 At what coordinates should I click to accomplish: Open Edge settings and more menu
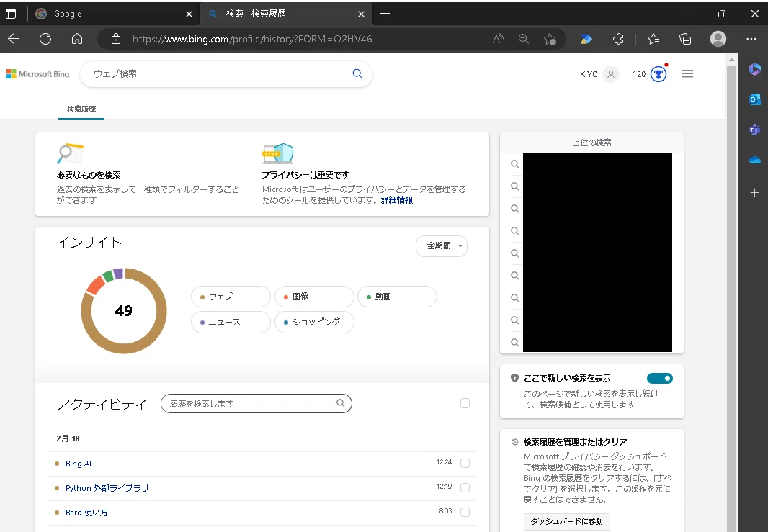pyautogui.click(x=751, y=39)
